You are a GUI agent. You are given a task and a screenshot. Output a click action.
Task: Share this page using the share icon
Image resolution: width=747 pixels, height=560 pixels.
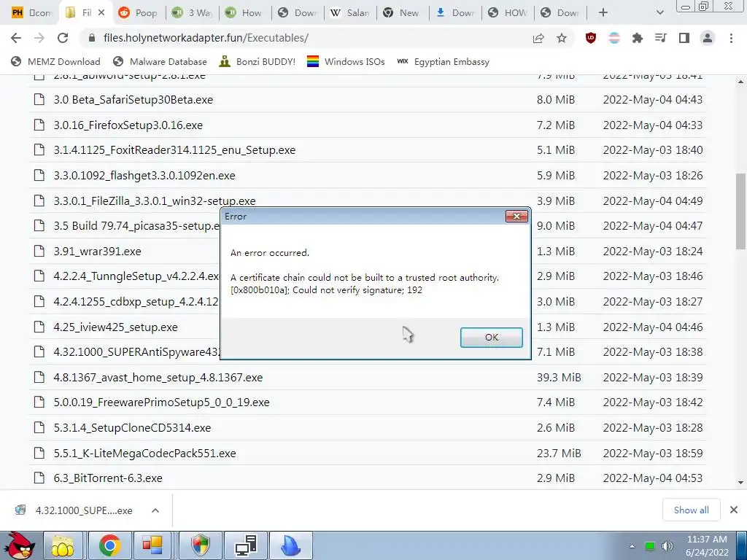click(538, 38)
